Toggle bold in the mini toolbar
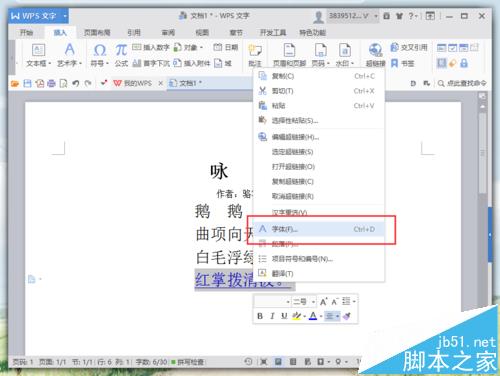500x376 pixels. pyautogui.click(x=260, y=316)
